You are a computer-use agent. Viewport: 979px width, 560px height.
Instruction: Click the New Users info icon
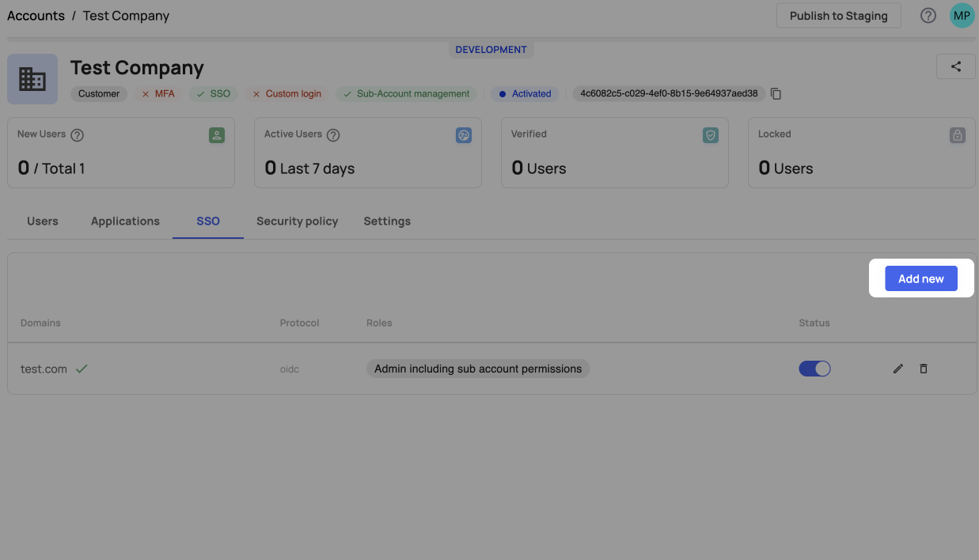(77, 134)
